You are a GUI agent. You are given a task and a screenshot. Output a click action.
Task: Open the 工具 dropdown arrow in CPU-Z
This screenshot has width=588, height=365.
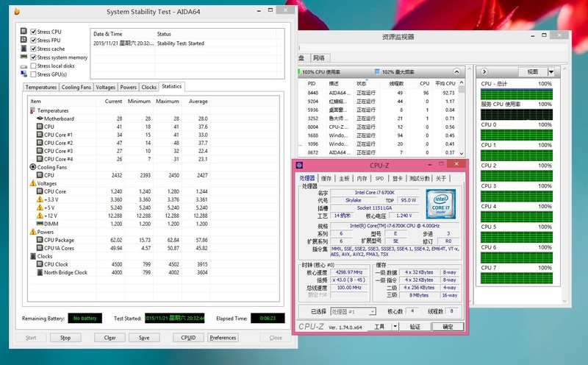[395, 326]
